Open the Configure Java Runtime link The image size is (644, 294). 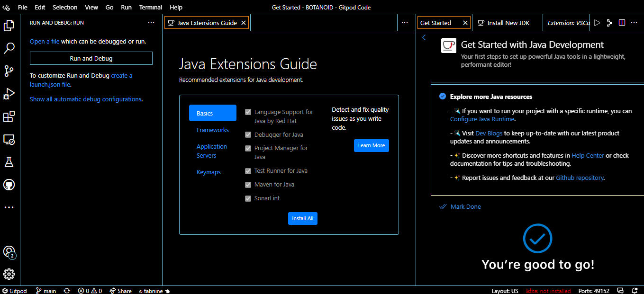pos(482,119)
